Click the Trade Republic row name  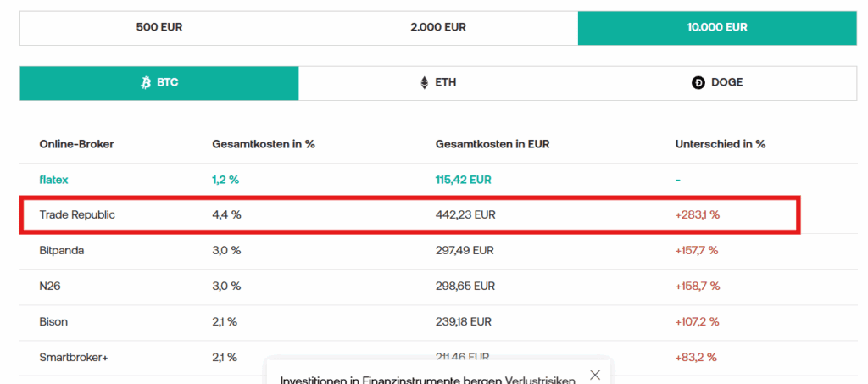[77, 215]
